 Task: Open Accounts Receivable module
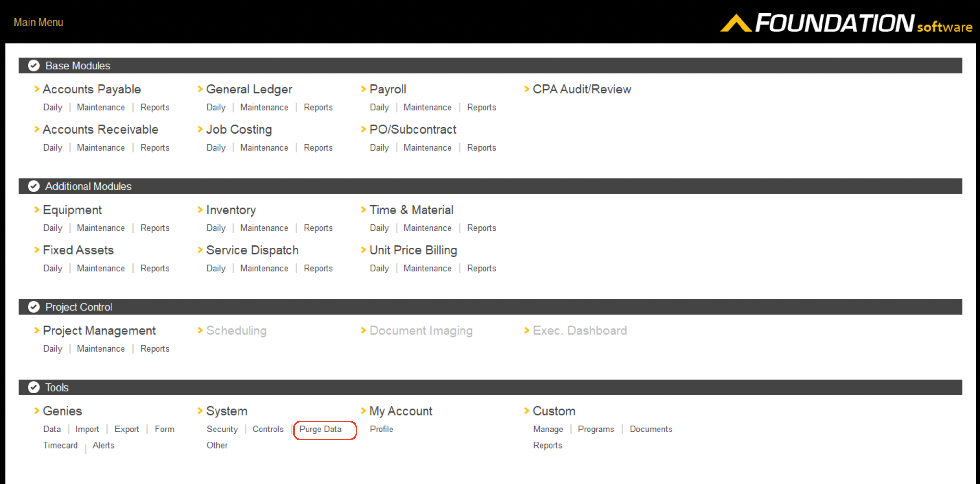pyautogui.click(x=100, y=129)
